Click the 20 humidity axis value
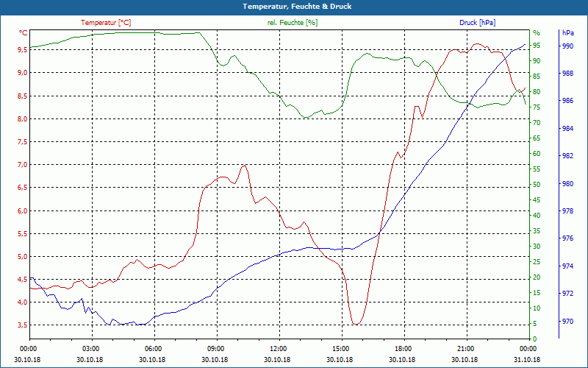Viewport: 588px width, 368px height. [x=537, y=277]
